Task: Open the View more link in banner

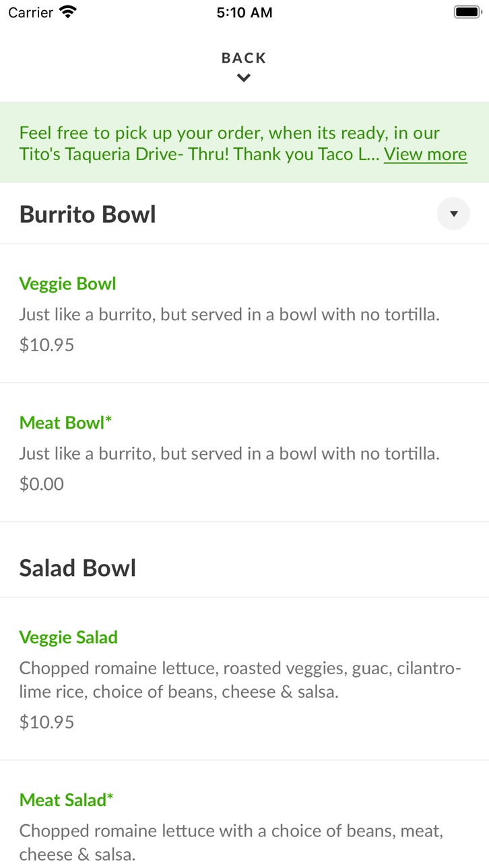Action: 425,154
